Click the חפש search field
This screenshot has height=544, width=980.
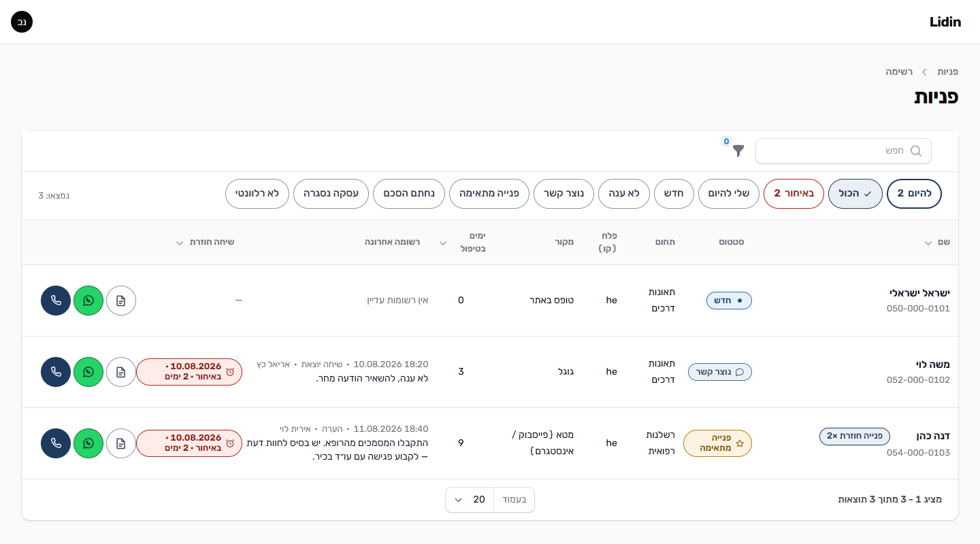[x=843, y=151]
